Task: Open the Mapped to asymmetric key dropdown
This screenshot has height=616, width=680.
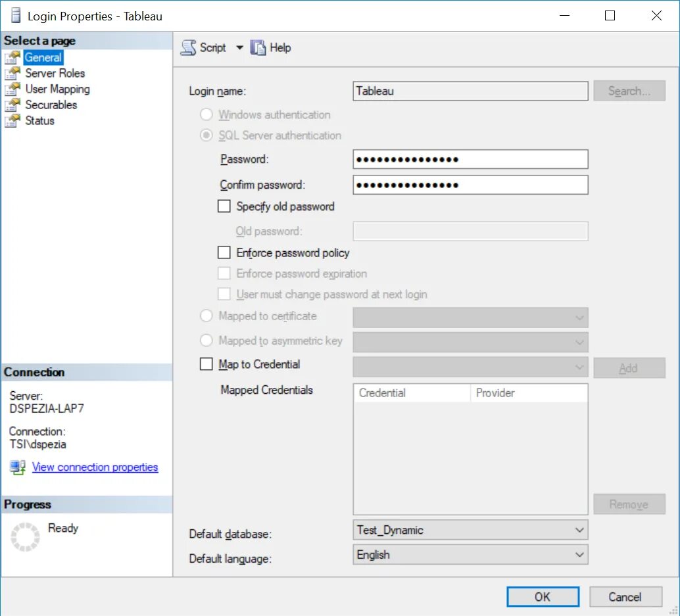Action: tap(470, 342)
